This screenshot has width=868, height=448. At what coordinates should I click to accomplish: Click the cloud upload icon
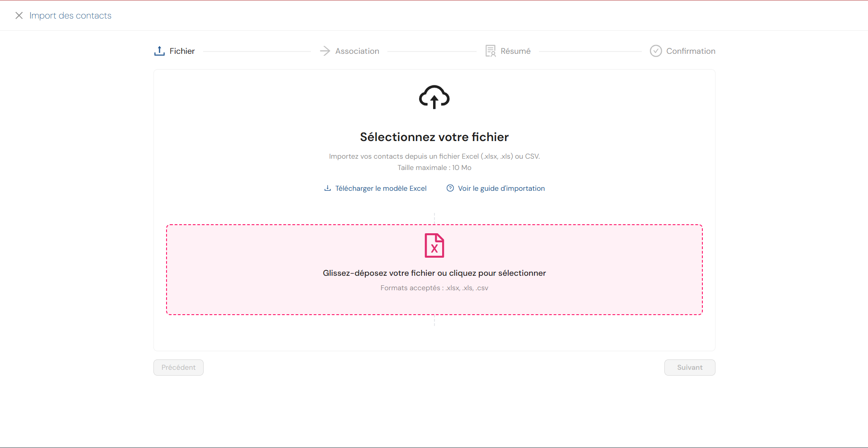pyautogui.click(x=434, y=97)
